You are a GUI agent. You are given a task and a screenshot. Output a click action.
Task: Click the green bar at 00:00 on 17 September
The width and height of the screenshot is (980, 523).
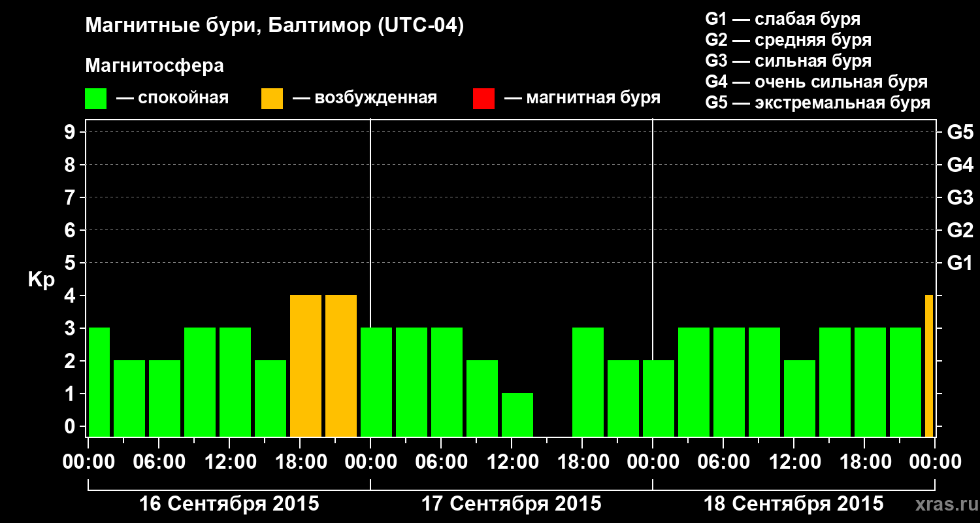[x=376, y=382]
